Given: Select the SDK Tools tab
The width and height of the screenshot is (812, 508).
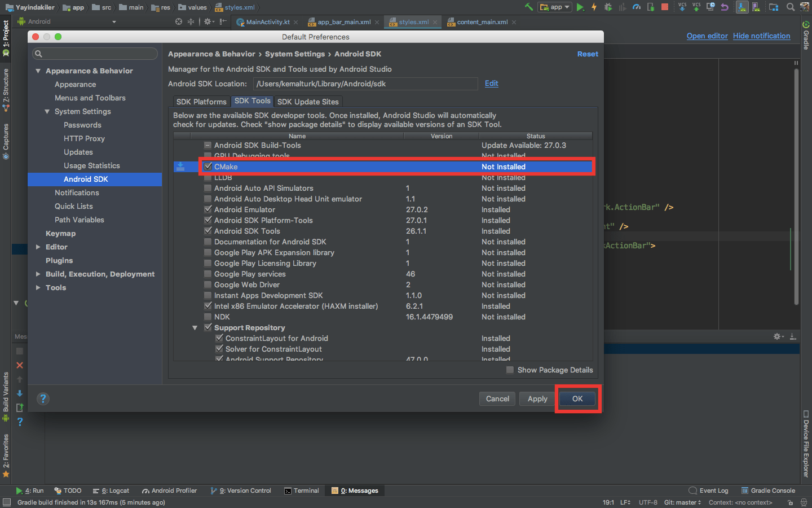Looking at the screenshot, I should (x=253, y=101).
